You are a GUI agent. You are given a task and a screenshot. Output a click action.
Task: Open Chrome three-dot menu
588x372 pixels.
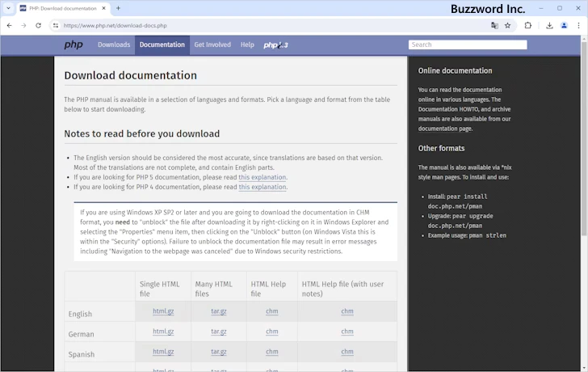coord(578,26)
